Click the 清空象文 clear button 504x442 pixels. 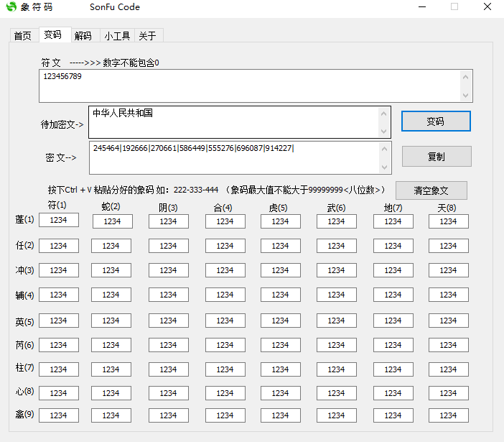pos(431,190)
